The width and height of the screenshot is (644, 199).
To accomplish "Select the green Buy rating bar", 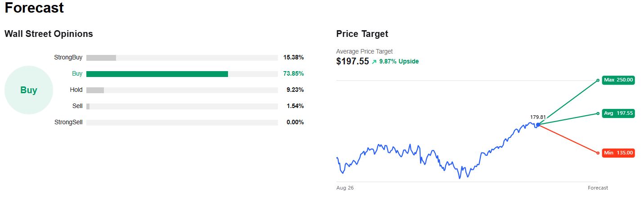I will [157, 74].
